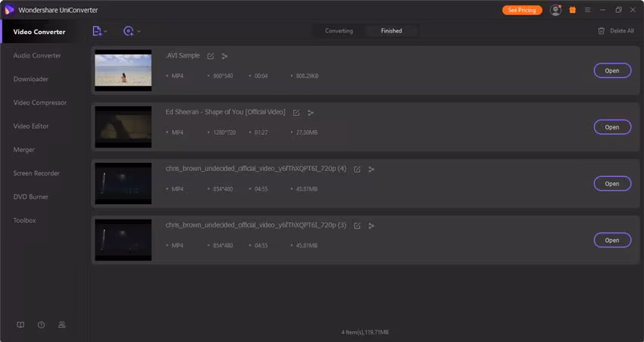Open the hamburger menu icon
Viewport: 644px width, 342px height.
tap(587, 10)
